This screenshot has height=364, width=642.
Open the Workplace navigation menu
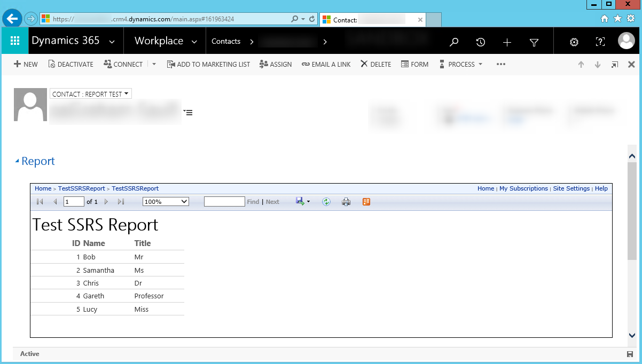(165, 41)
